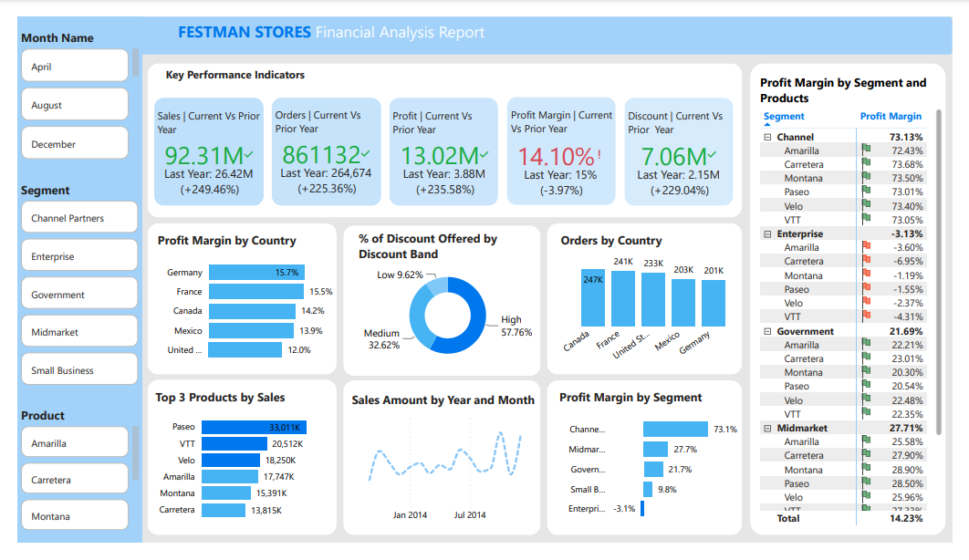
Task: Collapse the Government segment group in the matrix
Action: (x=767, y=332)
